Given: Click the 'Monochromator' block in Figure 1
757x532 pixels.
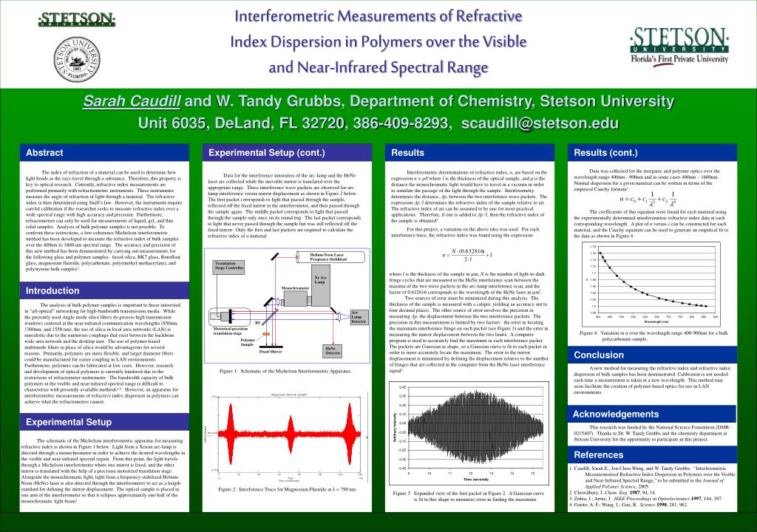Looking at the screenshot, I should [296, 297].
